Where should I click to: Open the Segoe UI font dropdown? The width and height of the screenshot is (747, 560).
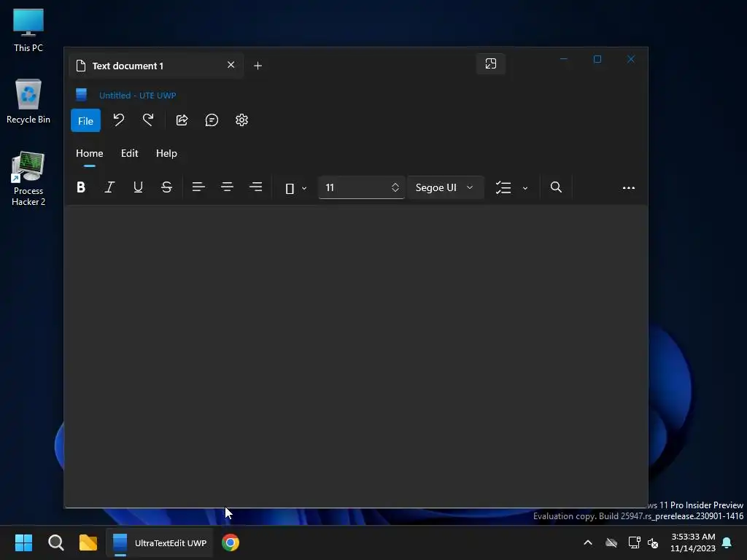tap(445, 187)
